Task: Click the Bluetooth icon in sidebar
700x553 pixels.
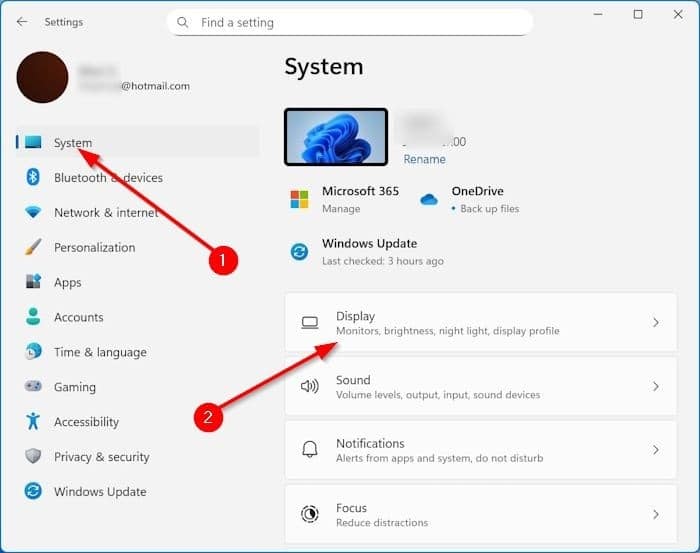Action: click(33, 177)
